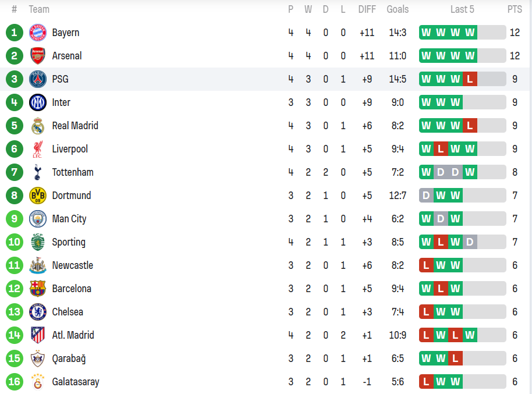Select the PSG club logo
Viewport: 532px width, 394px height.
tap(38, 79)
